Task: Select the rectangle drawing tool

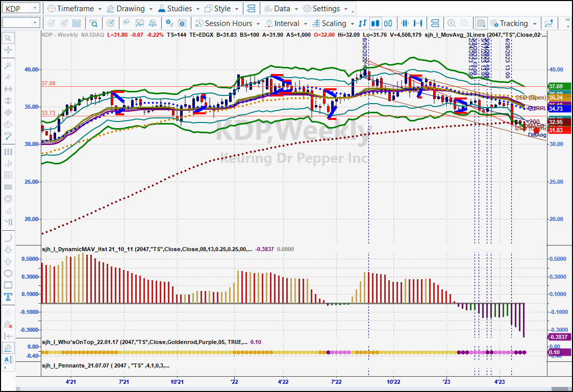Action: point(8,285)
